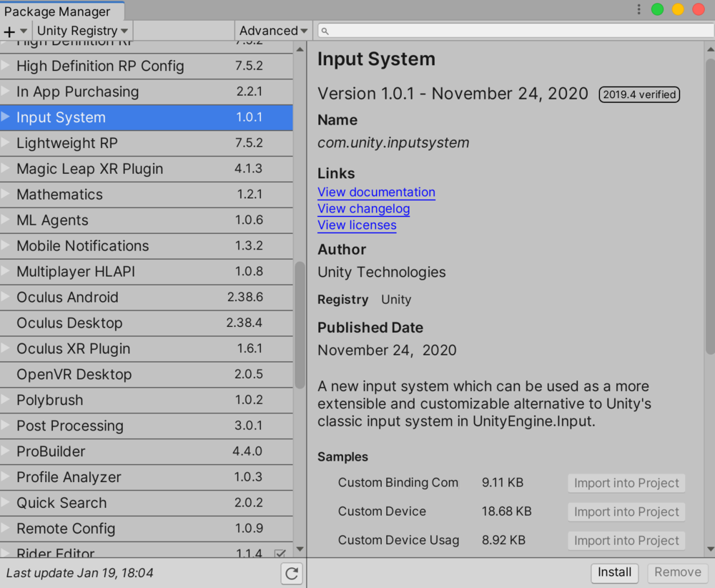Select the Remote Config package
The height and width of the screenshot is (588, 715).
pos(146,529)
